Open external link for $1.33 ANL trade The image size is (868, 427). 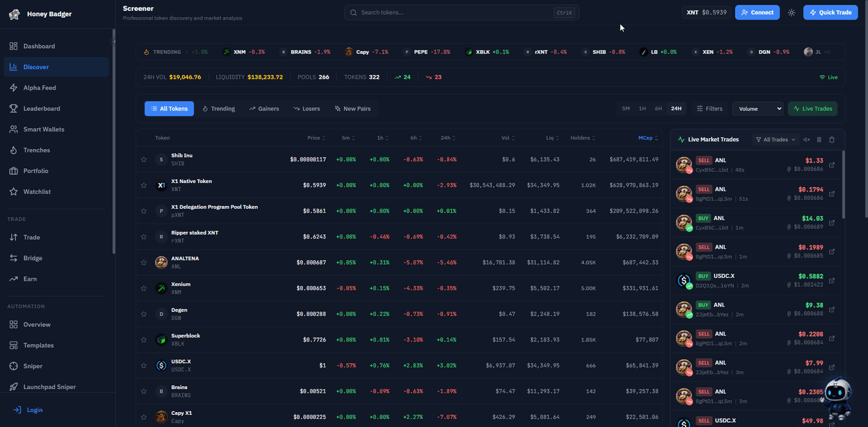point(832,165)
